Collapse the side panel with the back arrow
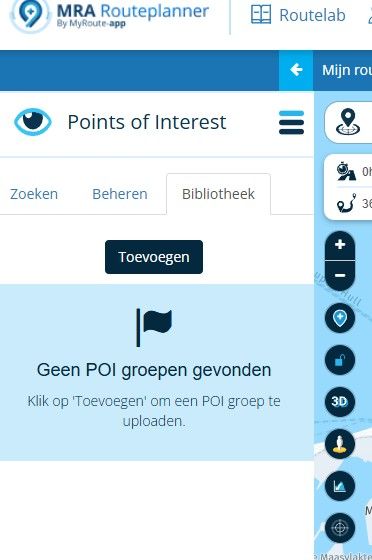This screenshot has width=372, height=560. point(296,70)
